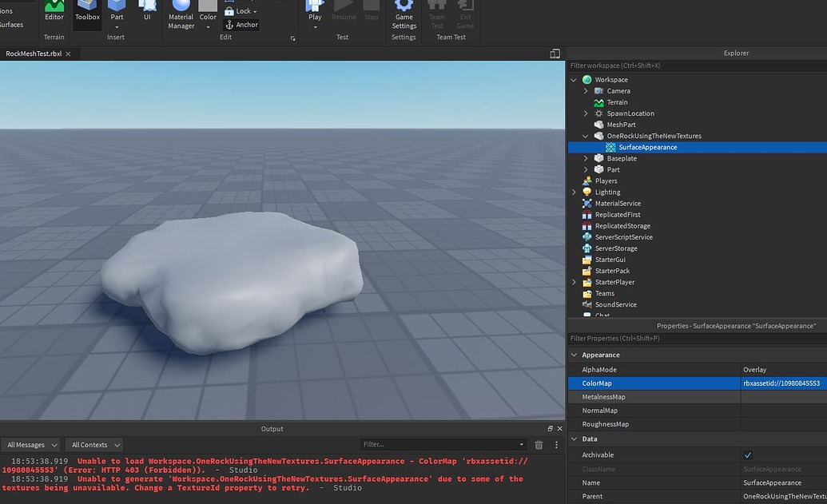Select Players service

click(606, 181)
